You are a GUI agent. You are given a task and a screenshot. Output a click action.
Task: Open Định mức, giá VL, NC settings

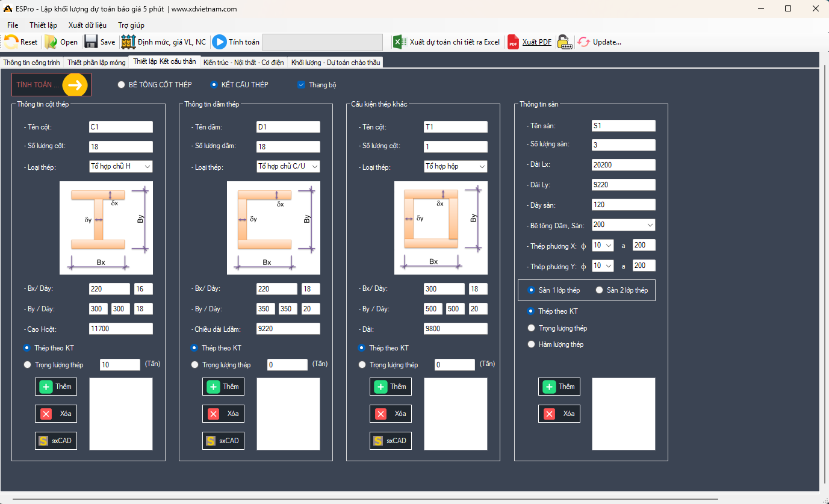pyautogui.click(x=128, y=42)
